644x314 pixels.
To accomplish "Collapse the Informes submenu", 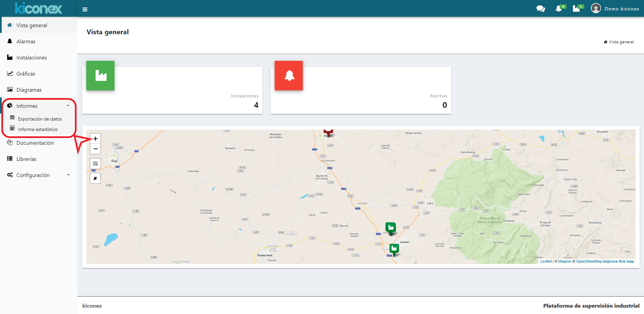I will click(68, 106).
